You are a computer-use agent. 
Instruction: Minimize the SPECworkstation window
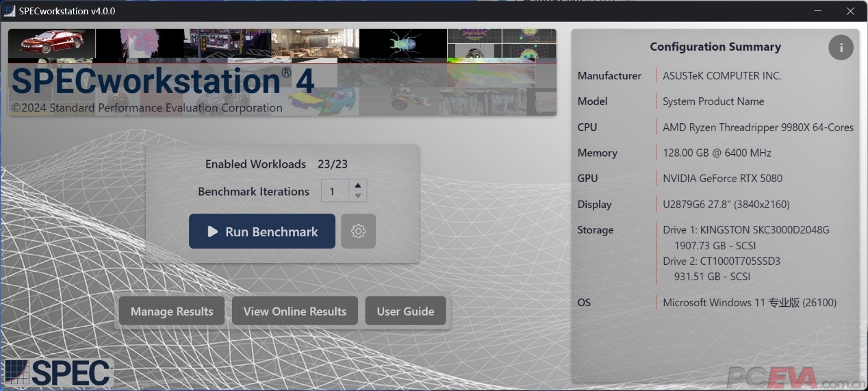pyautogui.click(x=818, y=11)
